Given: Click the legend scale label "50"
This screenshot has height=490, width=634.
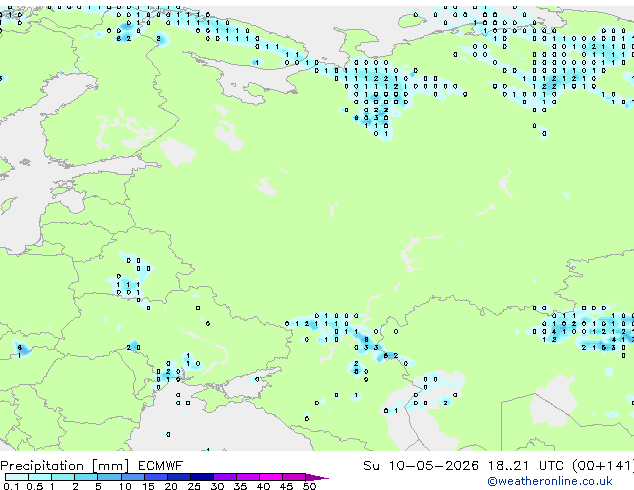Looking at the screenshot, I should point(309,486).
